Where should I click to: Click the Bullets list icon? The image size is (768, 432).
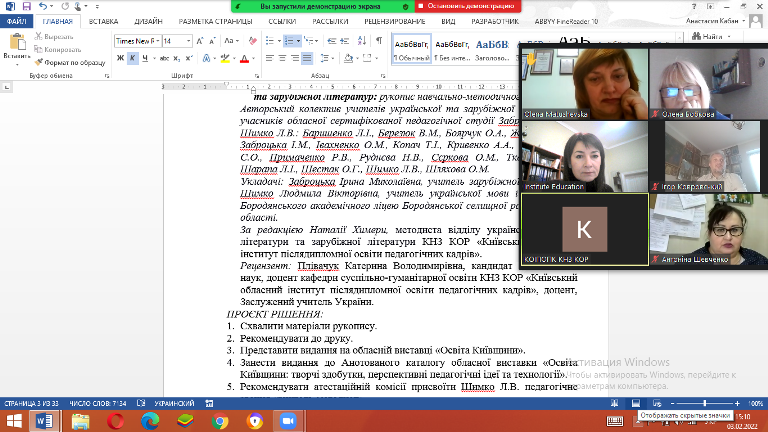click(270, 41)
